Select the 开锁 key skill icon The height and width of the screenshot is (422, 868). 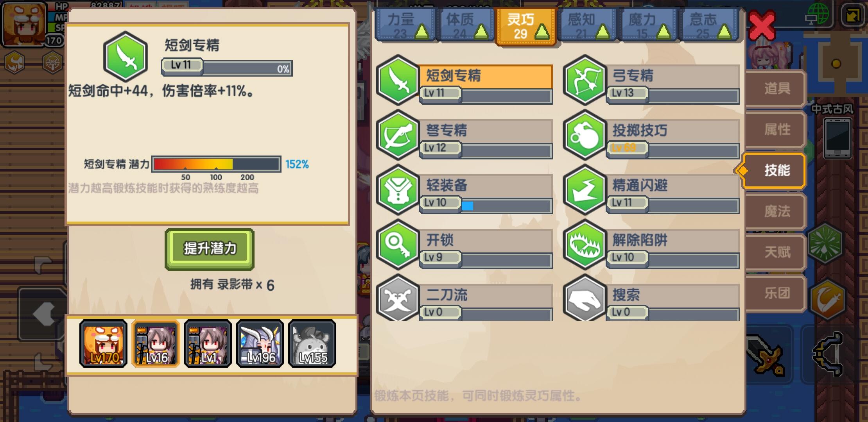point(398,245)
